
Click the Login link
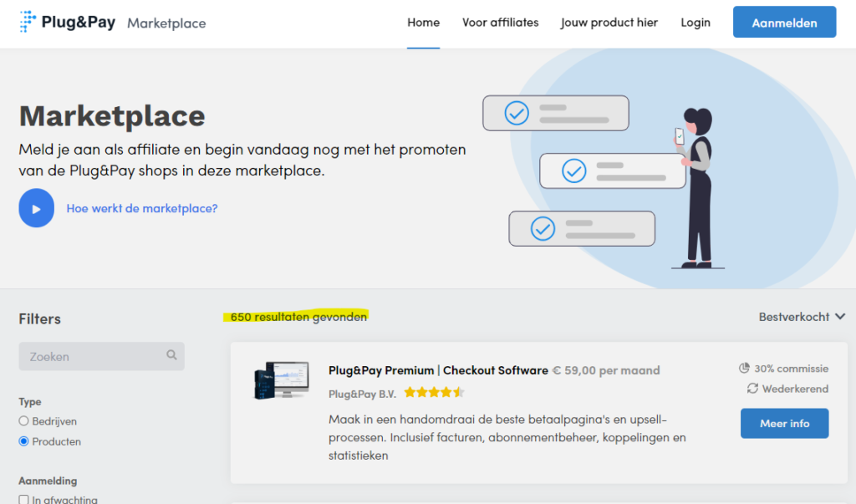tap(695, 23)
